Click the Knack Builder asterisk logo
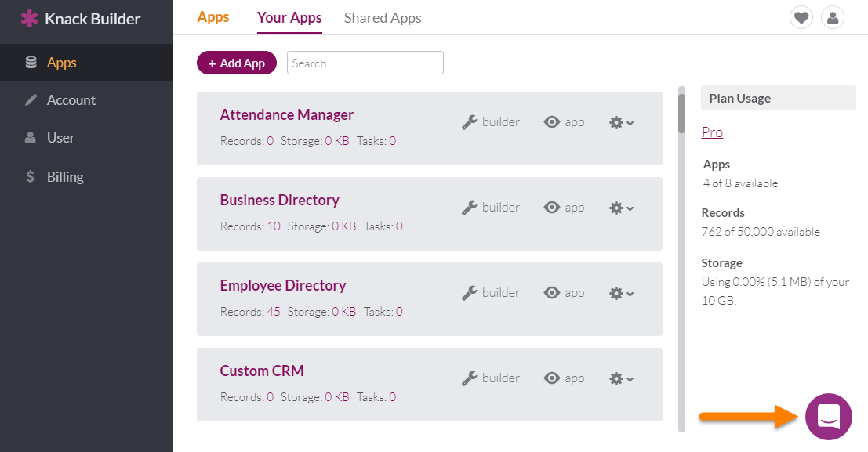The height and width of the screenshot is (452, 868). 29,18
